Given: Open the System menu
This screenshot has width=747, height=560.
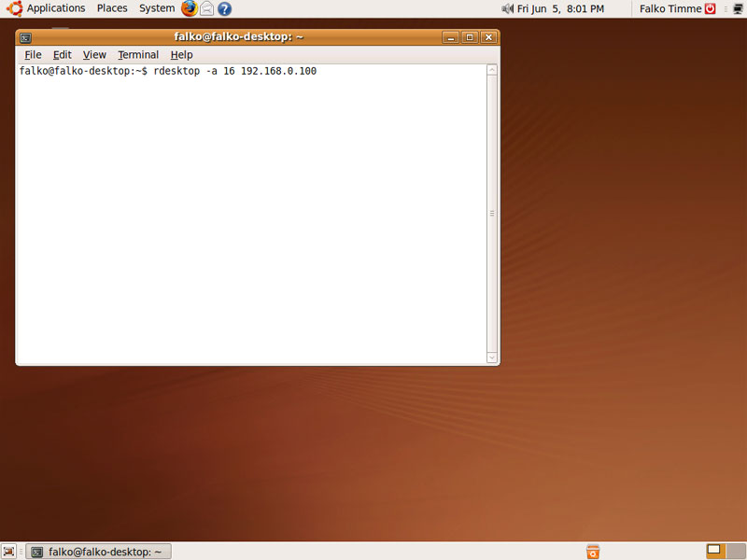Looking at the screenshot, I should pos(157,8).
